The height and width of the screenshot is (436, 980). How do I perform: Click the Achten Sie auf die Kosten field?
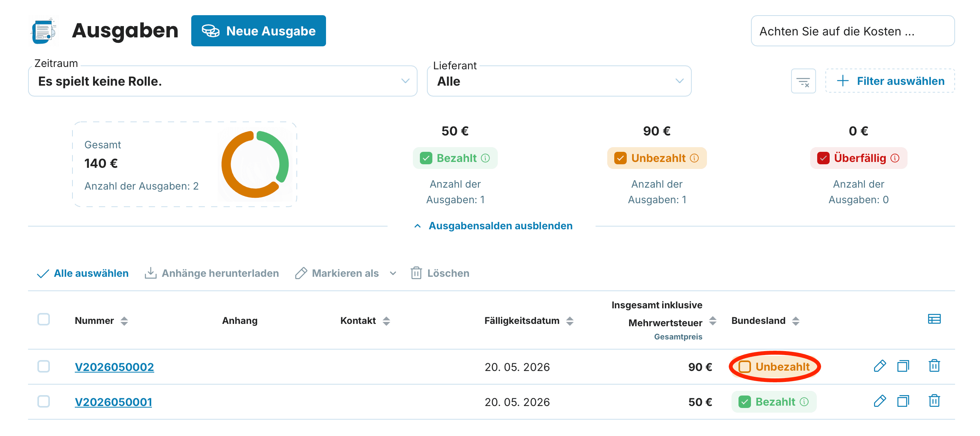point(853,31)
